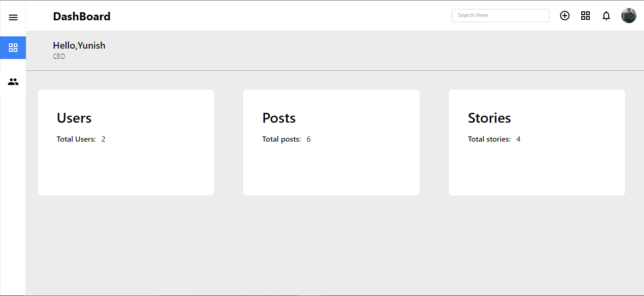Open the apps grid icon in top bar
Viewport: 644px width, 296px height.
(x=586, y=16)
